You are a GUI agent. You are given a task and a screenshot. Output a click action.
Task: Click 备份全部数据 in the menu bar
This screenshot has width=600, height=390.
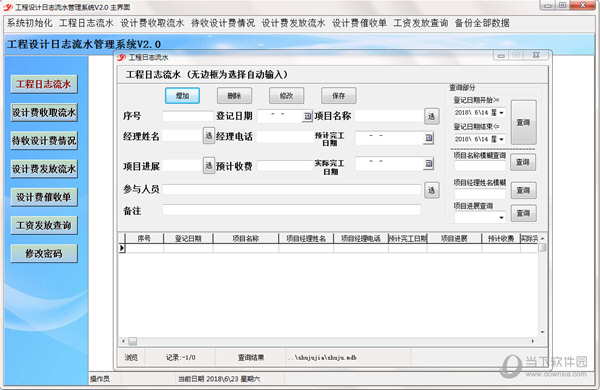click(x=482, y=23)
